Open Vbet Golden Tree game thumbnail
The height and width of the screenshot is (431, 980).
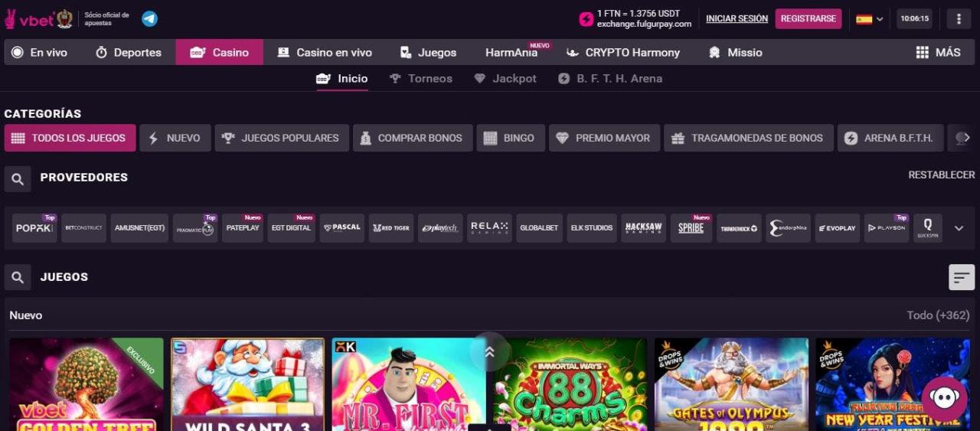pyautogui.click(x=87, y=384)
